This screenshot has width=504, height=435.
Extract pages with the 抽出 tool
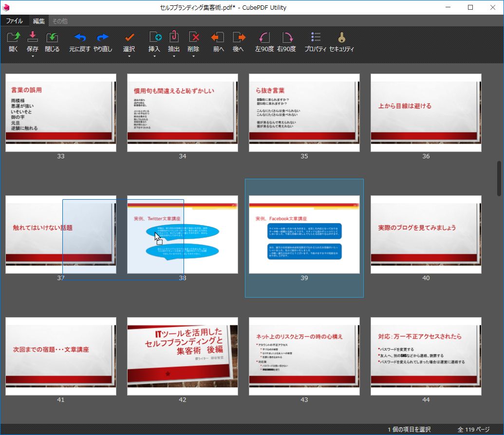[x=173, y=41]
